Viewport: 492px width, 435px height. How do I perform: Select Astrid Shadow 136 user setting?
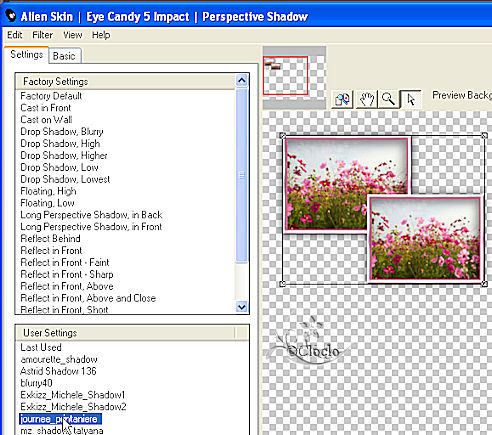[58, 371]
